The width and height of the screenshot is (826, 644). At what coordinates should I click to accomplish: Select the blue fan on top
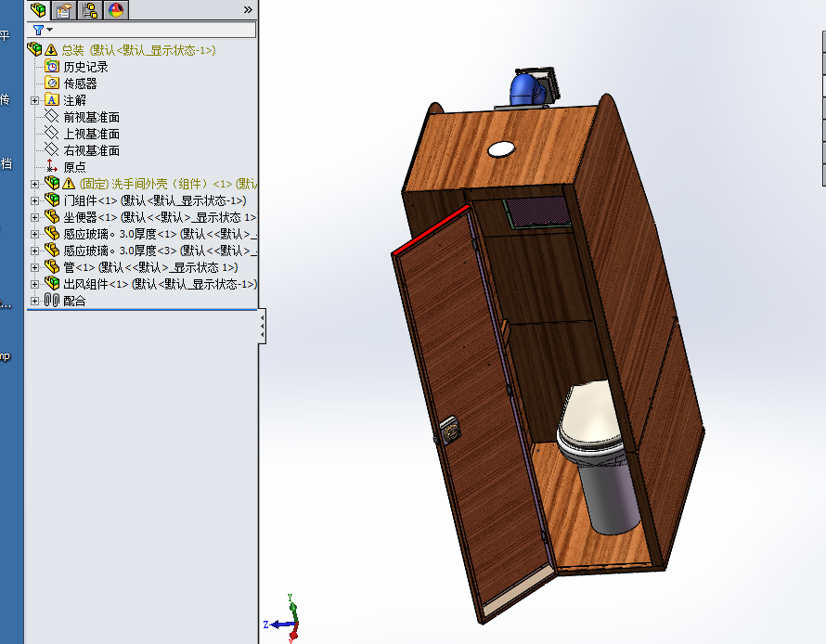point(524,89)
